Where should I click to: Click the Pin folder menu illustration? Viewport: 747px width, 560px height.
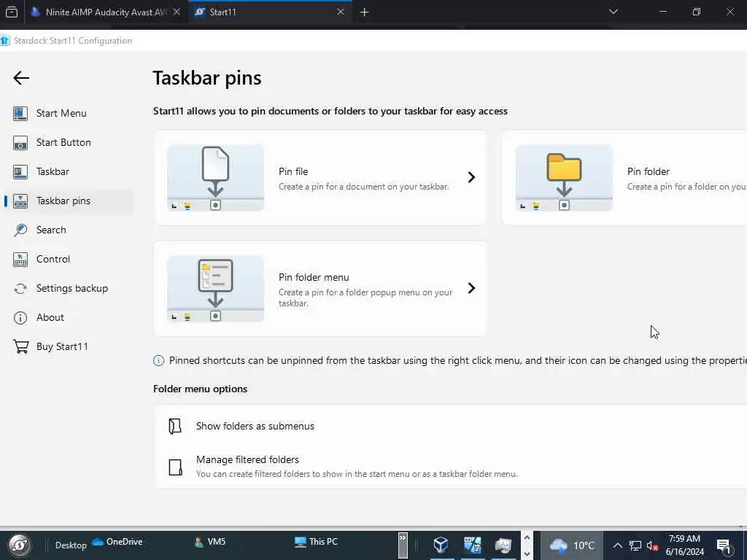pyautogui.click(x=215, y=289)
